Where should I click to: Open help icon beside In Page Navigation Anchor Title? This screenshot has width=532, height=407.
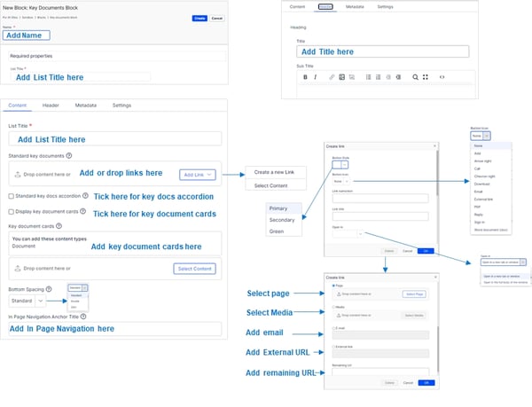83,317
